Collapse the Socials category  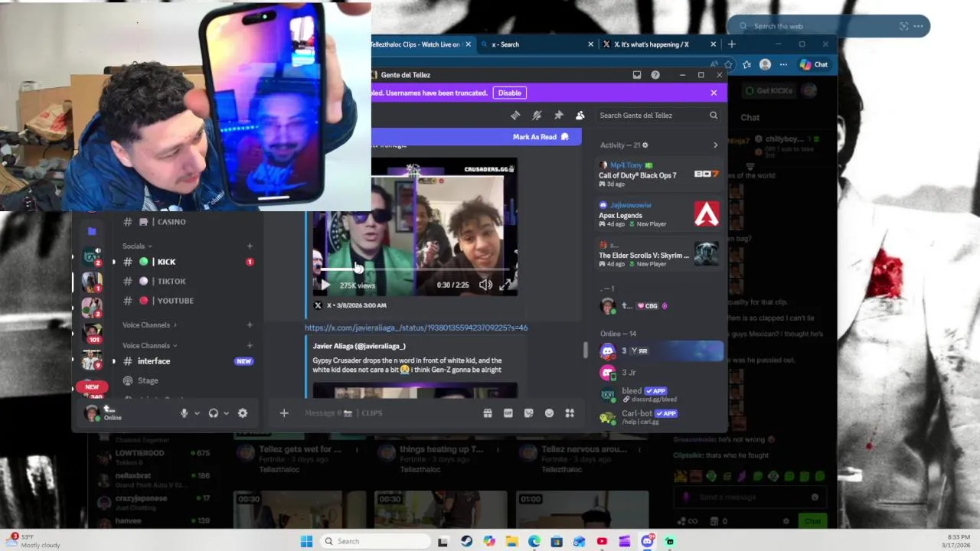point(137,246)
